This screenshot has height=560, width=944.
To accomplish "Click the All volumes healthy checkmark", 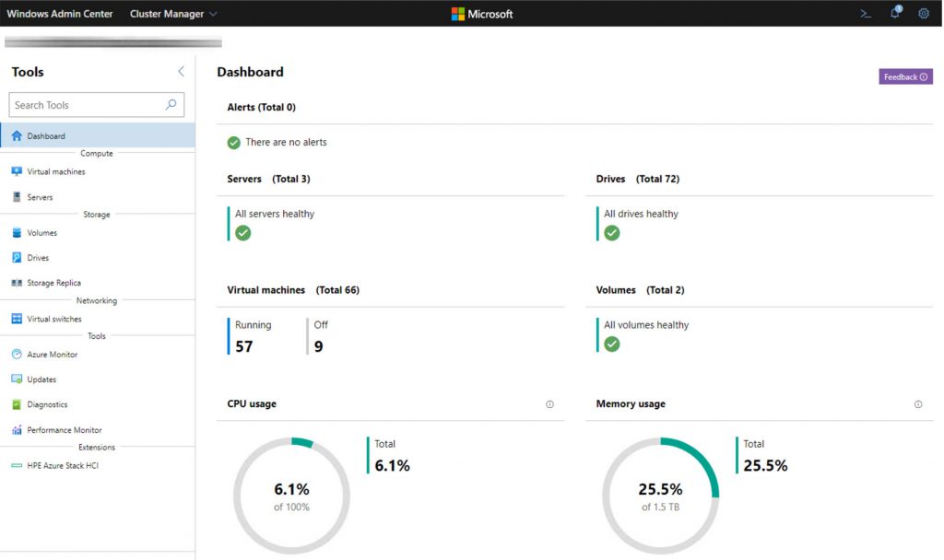I will pos(612,344).
